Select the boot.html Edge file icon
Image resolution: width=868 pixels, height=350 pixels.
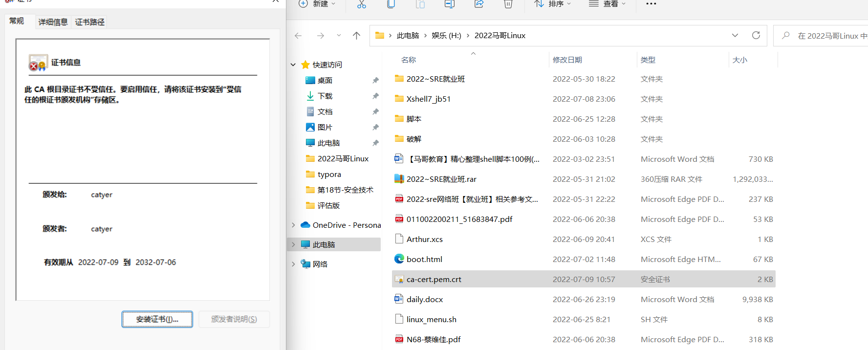(x=399, y=259)
